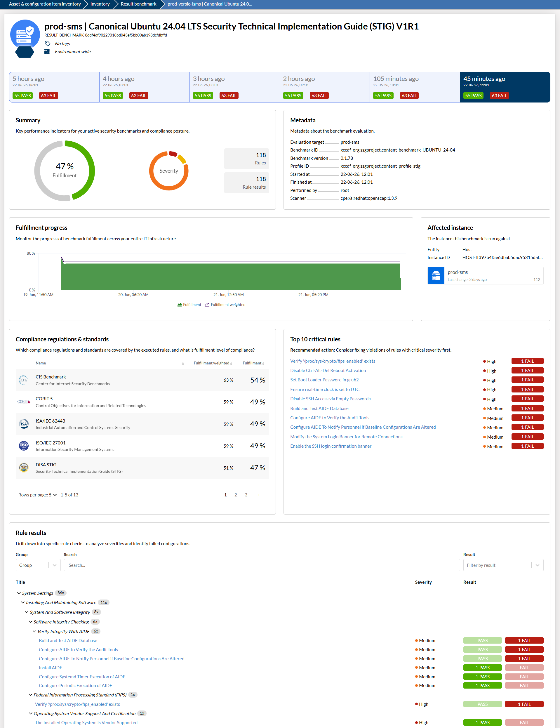Open the Group dropdown filter
This screenshot has width=560, height=728.
(x=38, y=565)
